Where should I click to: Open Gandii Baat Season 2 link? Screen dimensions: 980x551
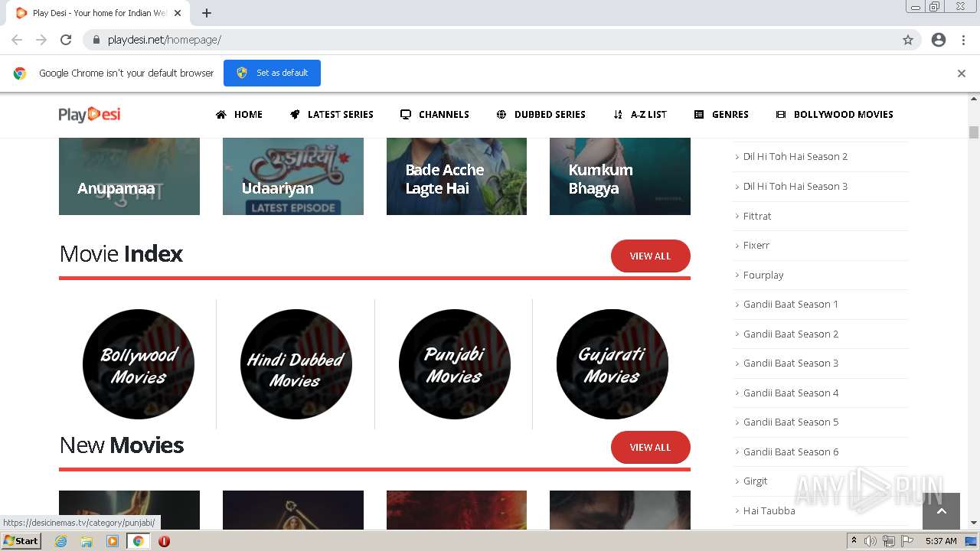790,334
